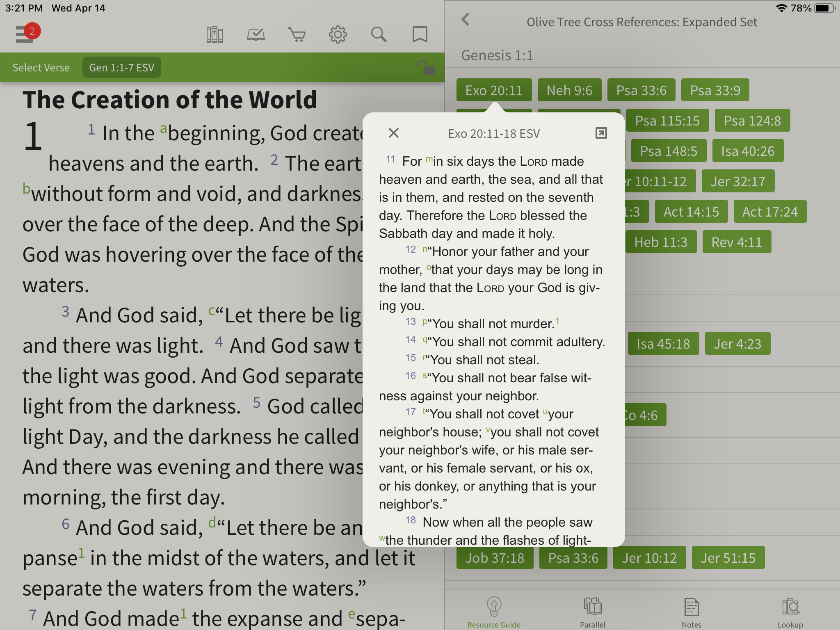The height and width of the screenshot is (630, 840).
Task: Open the main menu hamburger icon
Action: [25, 34]
